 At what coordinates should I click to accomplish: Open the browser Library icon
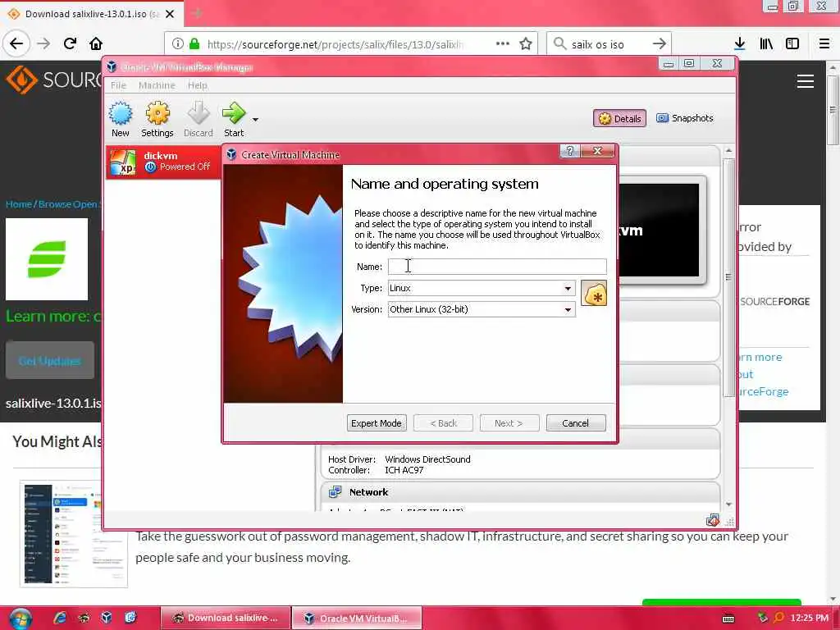click(766, 44)
